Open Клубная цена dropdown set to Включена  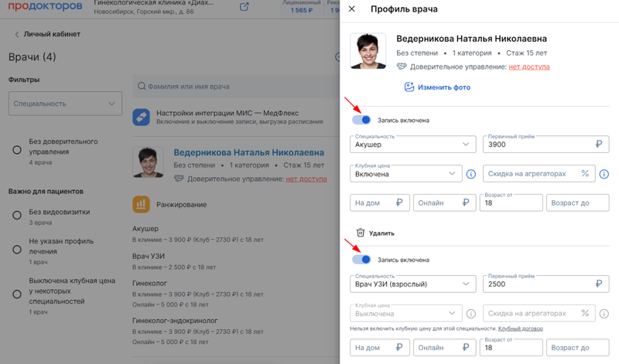405,174
